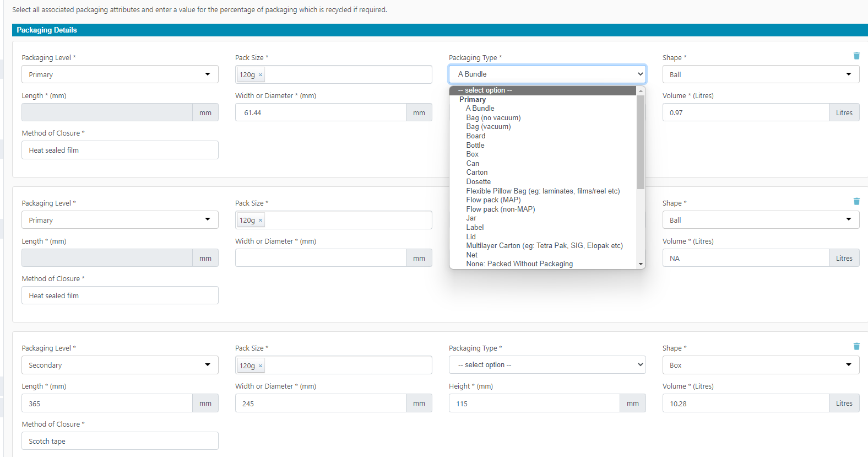Open the Secondary packaging level dropdown

click(x=120, y=365)
